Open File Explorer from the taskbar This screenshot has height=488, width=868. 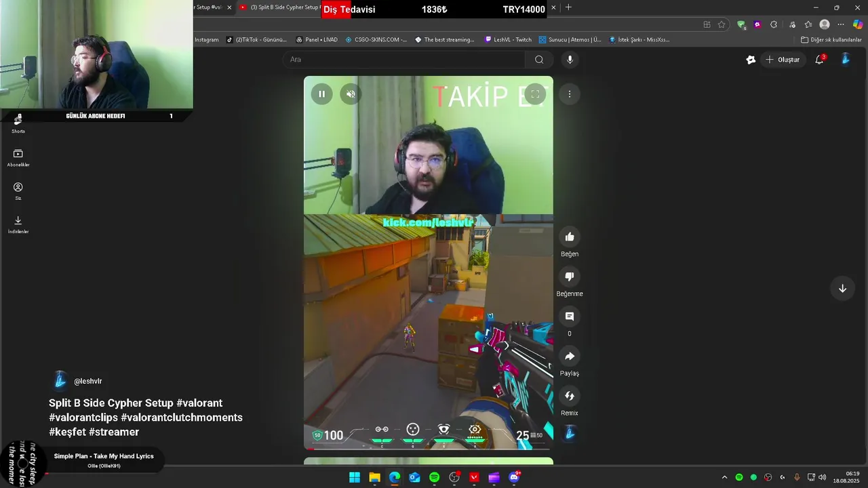tap(374, 477)
